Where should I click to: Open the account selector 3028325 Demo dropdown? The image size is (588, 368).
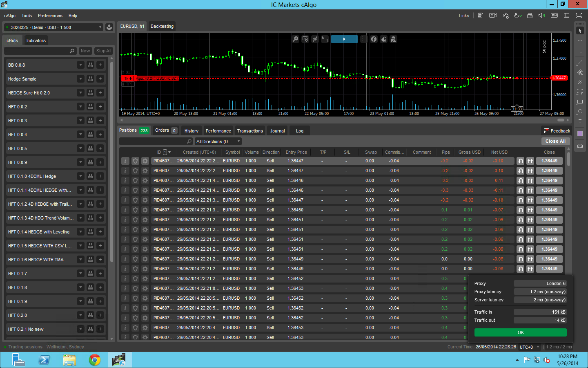[x=53, y=27]
